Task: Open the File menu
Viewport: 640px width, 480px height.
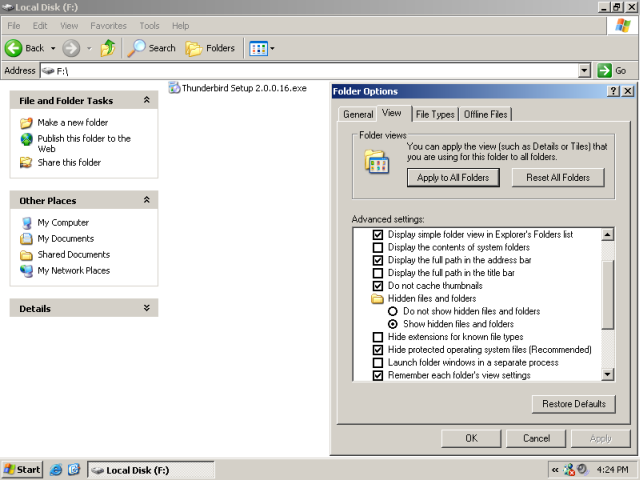Action: point(13,26)
